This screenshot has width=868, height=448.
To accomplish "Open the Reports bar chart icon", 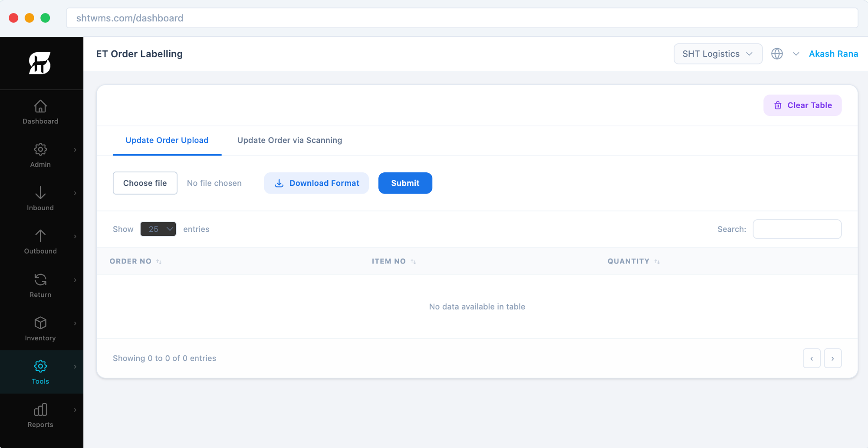I will [40, 409].
